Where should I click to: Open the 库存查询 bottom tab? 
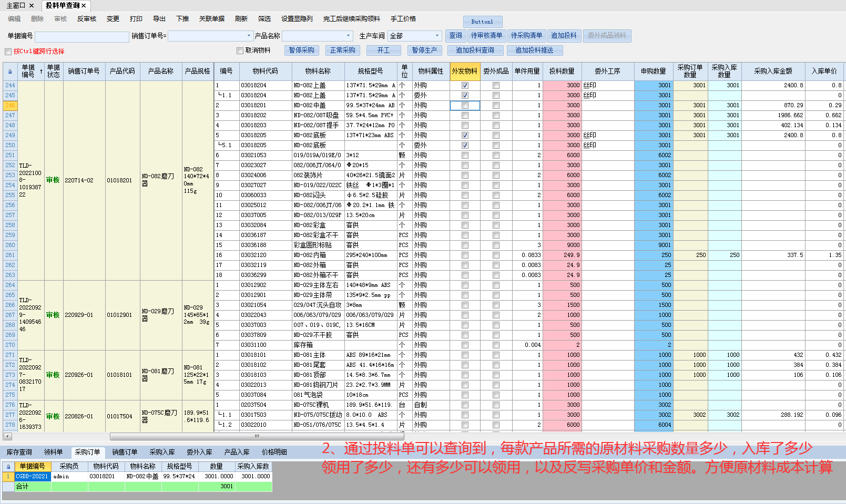(19, 452)
